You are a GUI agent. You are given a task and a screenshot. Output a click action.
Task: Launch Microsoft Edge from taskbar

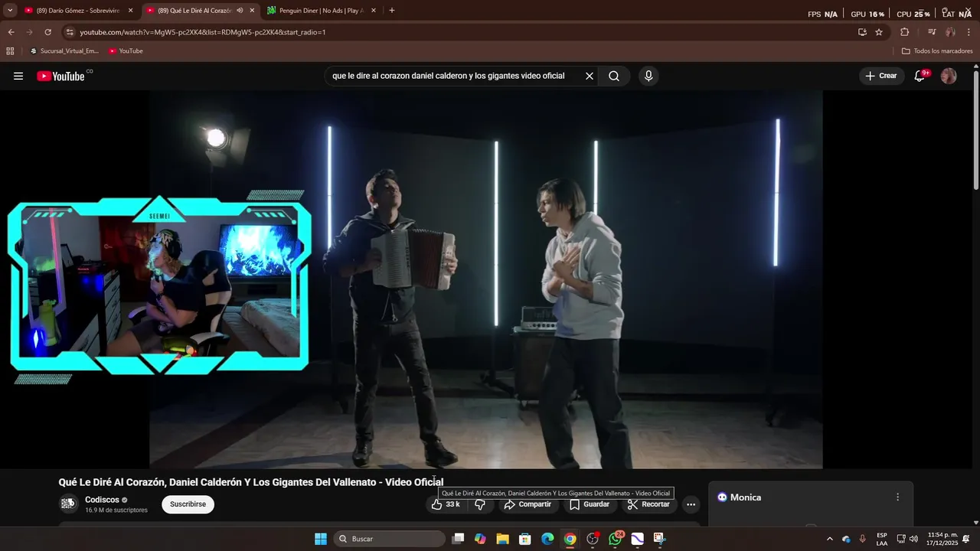click(547, 539)
